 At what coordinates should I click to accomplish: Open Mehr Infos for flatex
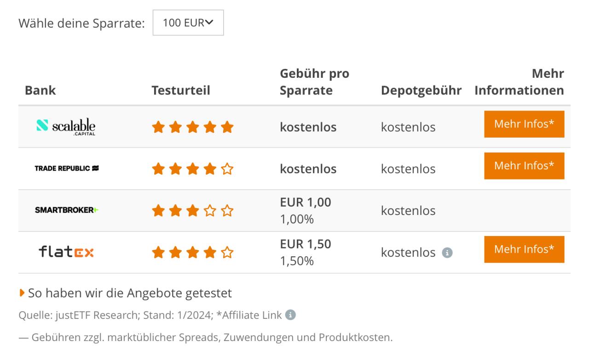[x=524, y=249]
